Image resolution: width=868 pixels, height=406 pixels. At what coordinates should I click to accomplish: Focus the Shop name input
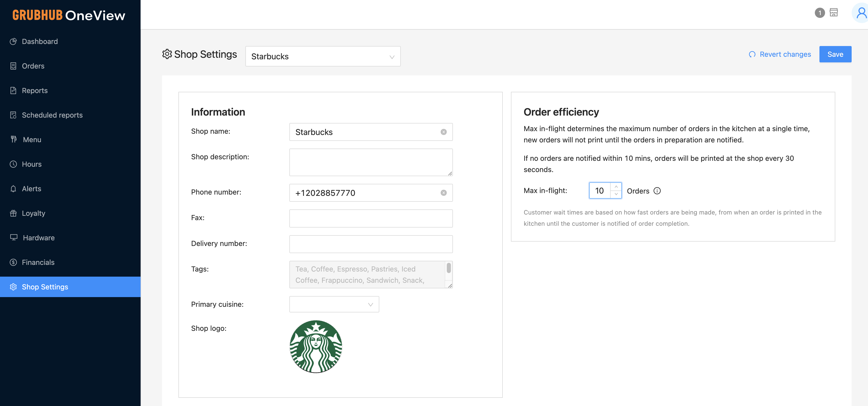point(371,132)
